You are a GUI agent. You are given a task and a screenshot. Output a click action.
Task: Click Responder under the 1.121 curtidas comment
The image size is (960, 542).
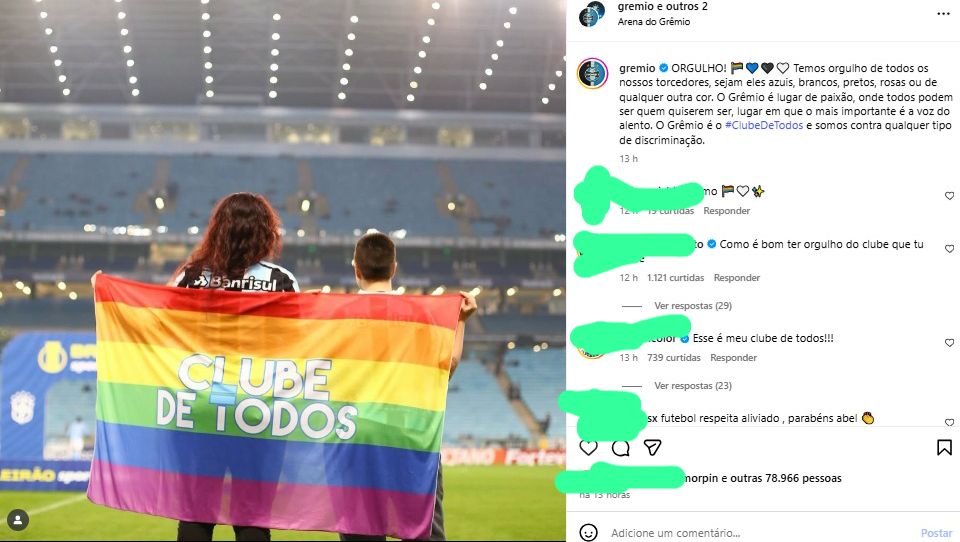pyautogui.click(x=737, y=277)
